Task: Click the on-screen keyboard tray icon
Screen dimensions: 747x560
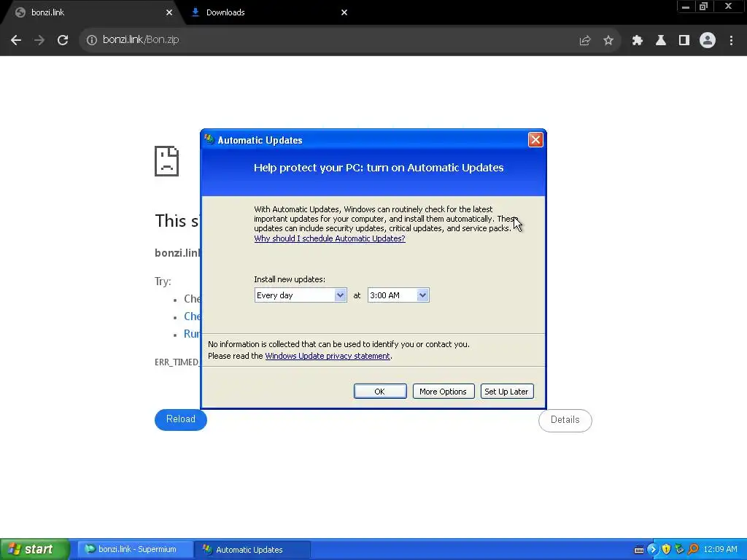Action: pyautogui.click(x=638, y=550)
